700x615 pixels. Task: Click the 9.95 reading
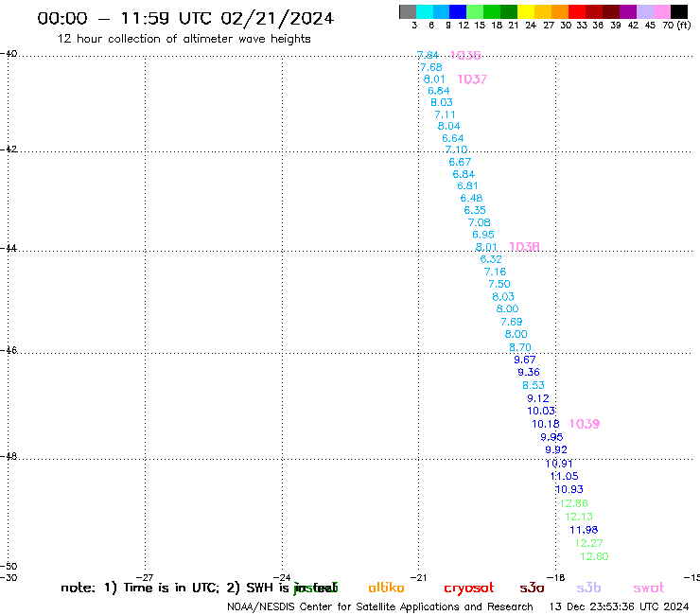(551, 437)
